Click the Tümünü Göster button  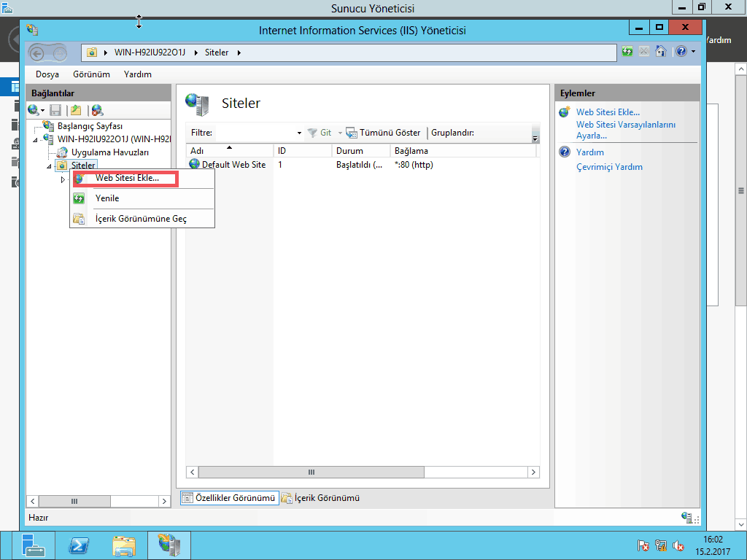click(x=384, y=133)
